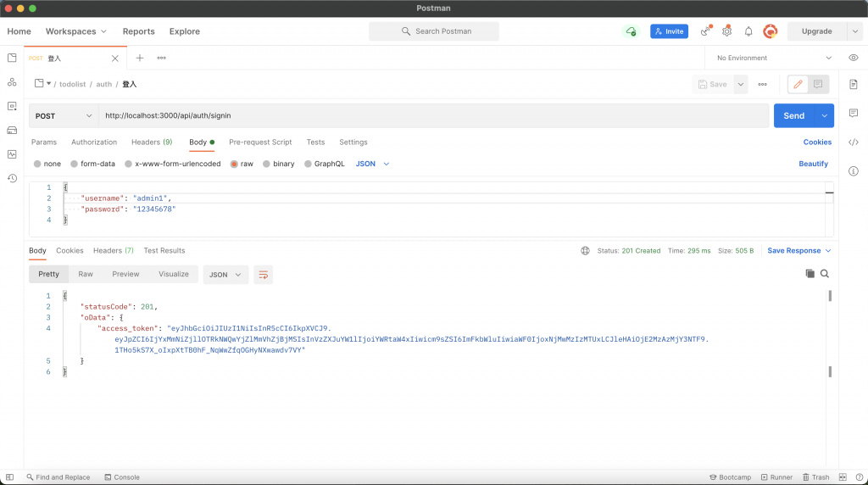
Task: Search within the response body
Action: [825, 274]
